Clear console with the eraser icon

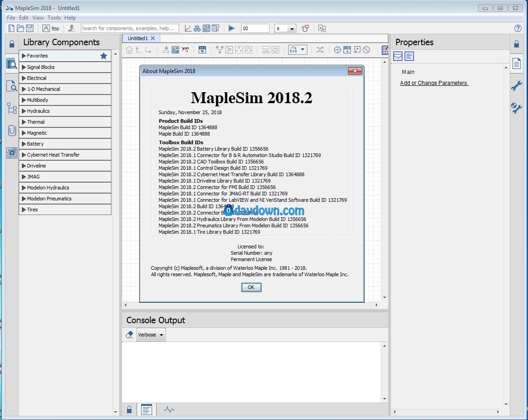coord(129,335)
